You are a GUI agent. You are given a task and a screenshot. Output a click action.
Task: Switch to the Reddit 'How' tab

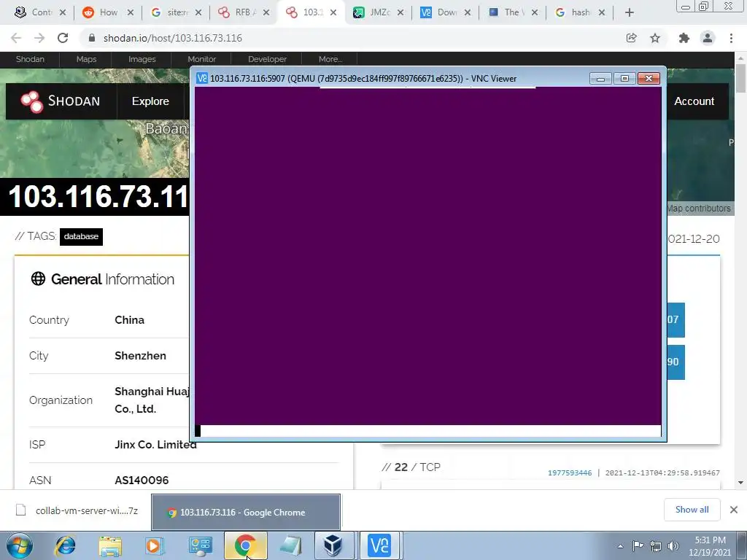(108, 12)
